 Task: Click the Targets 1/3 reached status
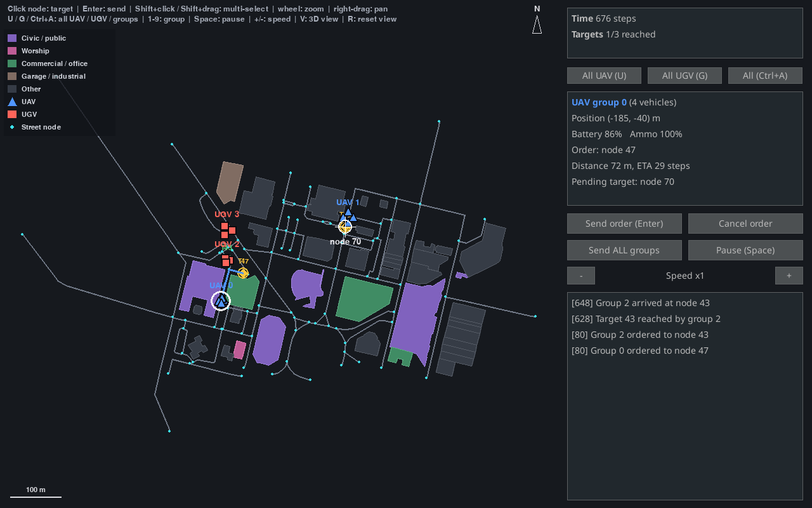pos(613,34)
